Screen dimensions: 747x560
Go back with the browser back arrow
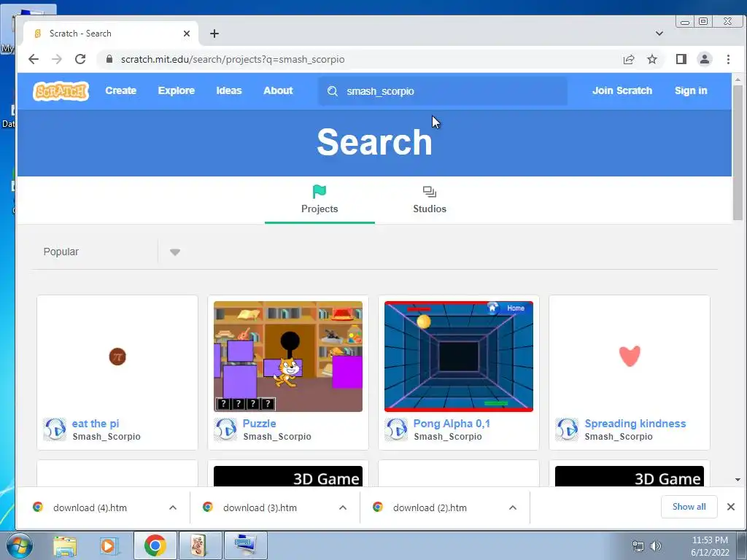pyautogui.click(x=34, y=59)
